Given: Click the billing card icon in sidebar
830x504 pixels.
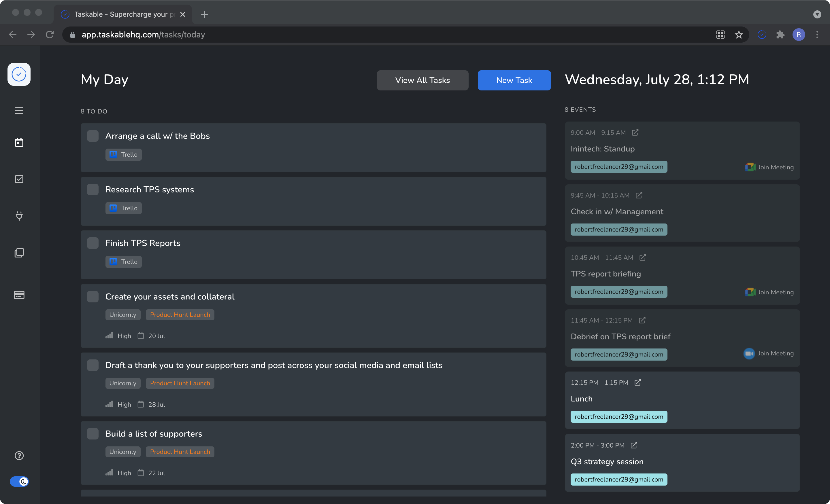Looking at the screenshot, I should pos(19,295).
